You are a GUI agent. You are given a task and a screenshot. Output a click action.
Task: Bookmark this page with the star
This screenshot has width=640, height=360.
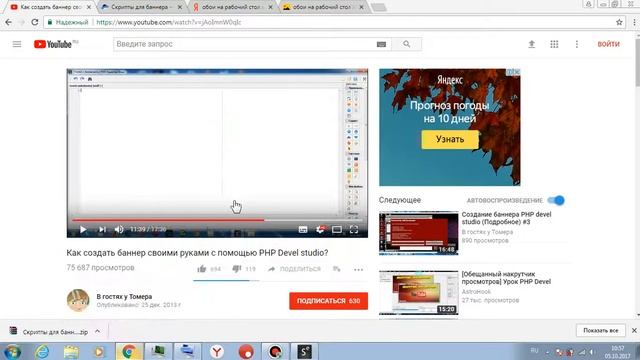click(x=619, y=22)
